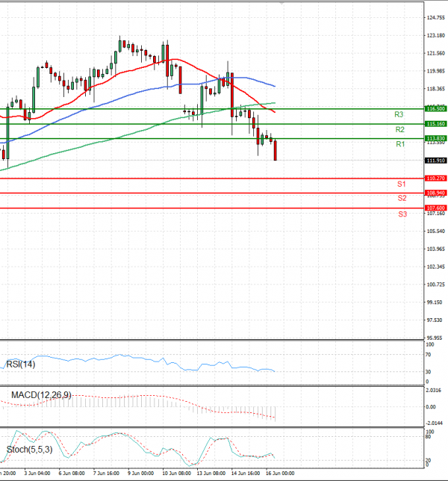The image size is (448, 481).
Task: Click the 6 Jun 08:00 time label
Action: coord(72,474)
